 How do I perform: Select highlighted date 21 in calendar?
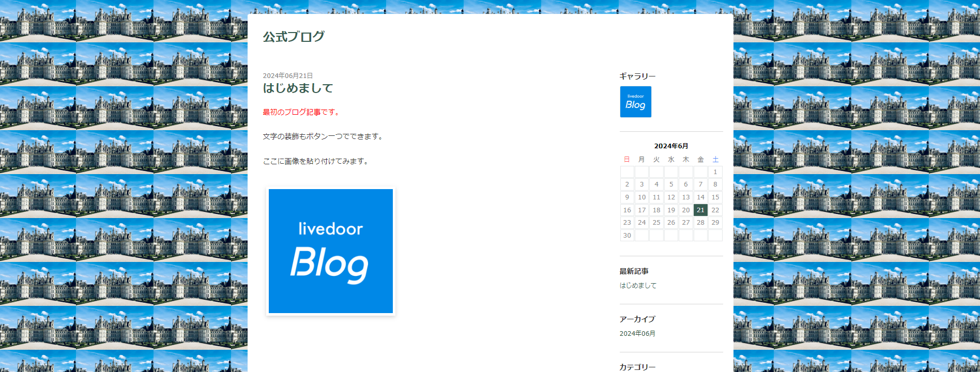pos(700,210)
